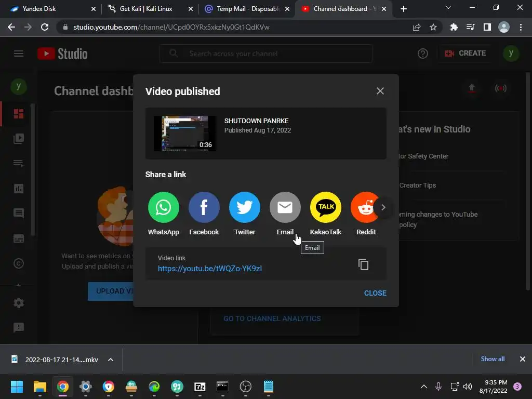
Task: Open the account avatar in Studio header
Action: pos(511,54)
